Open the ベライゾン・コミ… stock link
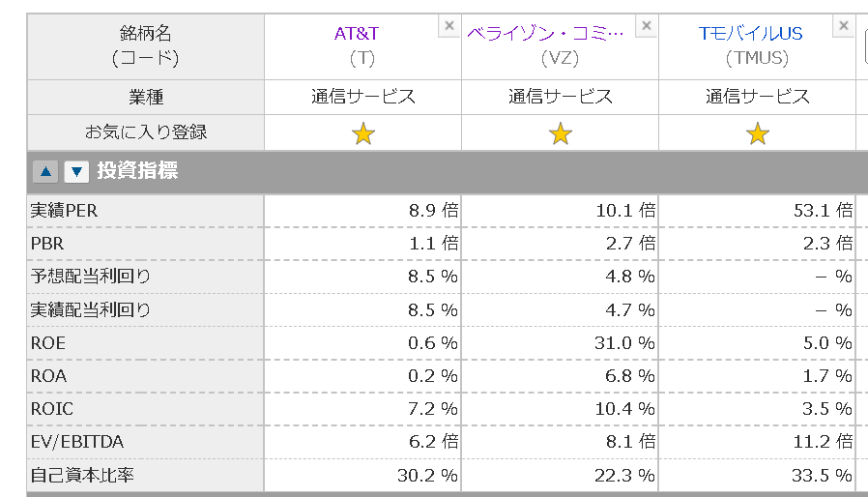The width and height of the screenshot is (868, 497). pos(546,34)
